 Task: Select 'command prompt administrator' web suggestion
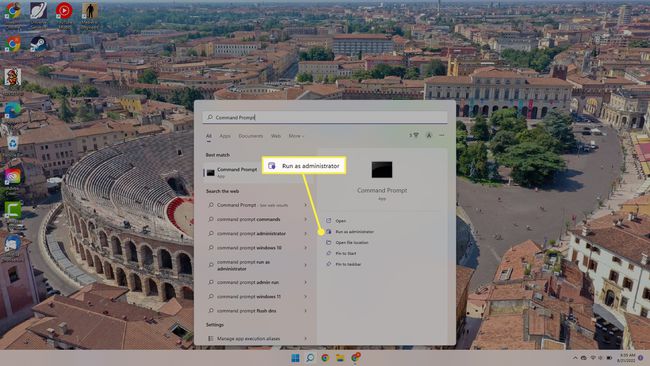(257, 233)
